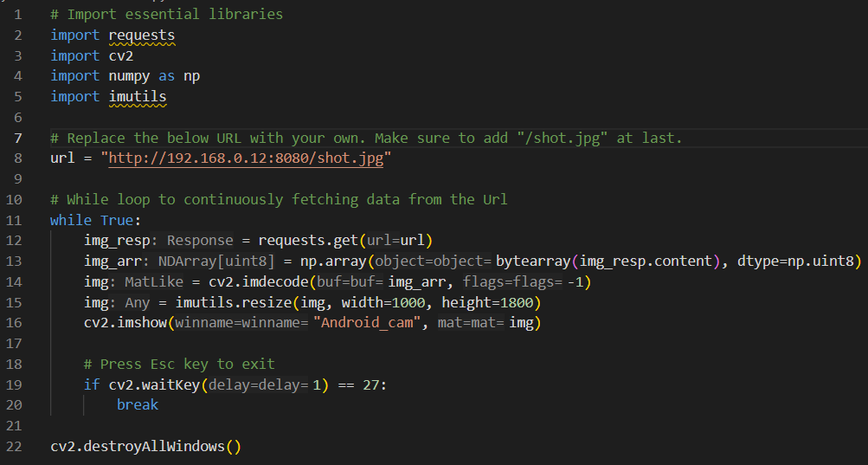Click 'bytearray' on line 13

pos(533,261)
